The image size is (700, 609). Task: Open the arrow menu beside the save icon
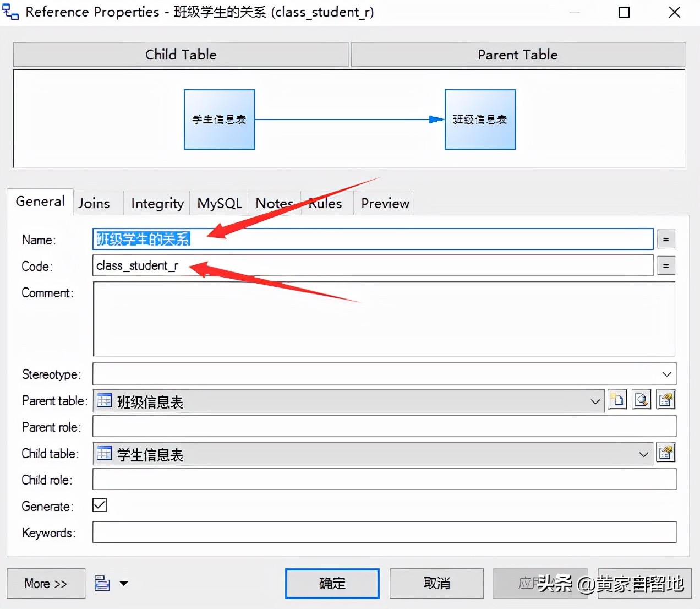tap(123, 583)
